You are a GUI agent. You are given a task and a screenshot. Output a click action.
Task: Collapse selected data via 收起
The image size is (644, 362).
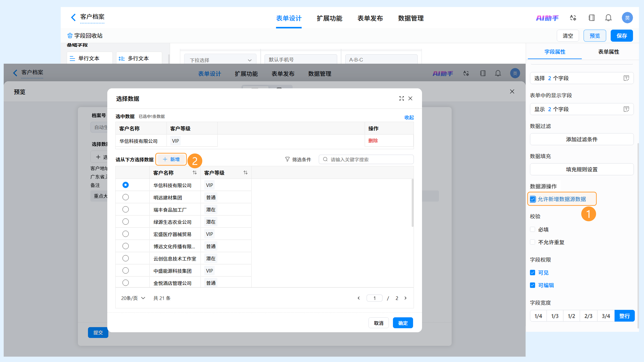[409, 117]
